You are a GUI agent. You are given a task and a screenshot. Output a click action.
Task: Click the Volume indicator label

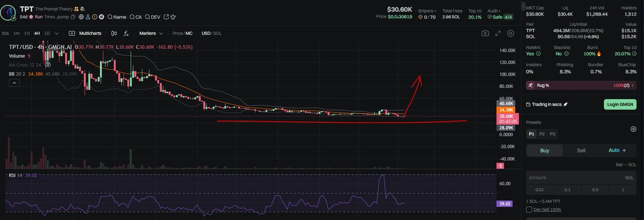pyautogui.click(x=17, y=56)
